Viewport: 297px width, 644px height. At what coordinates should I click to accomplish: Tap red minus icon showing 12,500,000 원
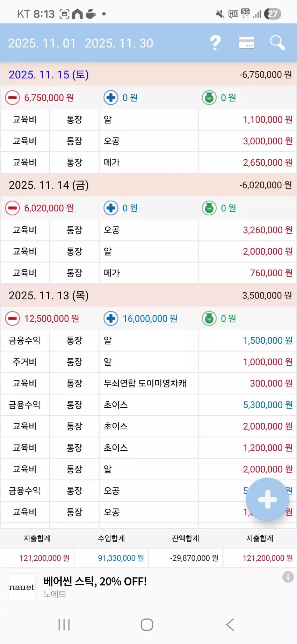click(x=12, y=319)
